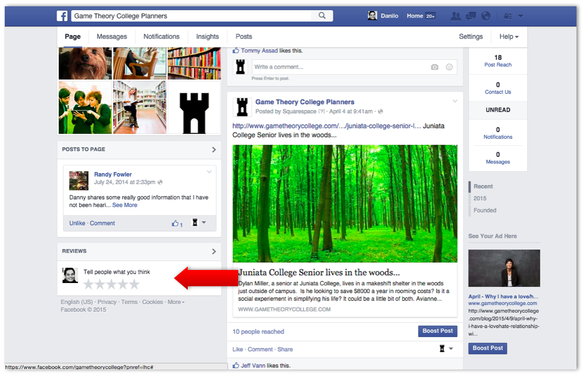The height and width of the screenshot is (379, 588).
Task: Open the Randy Fowler post options chevron
Action: click(x=209, y=172)
